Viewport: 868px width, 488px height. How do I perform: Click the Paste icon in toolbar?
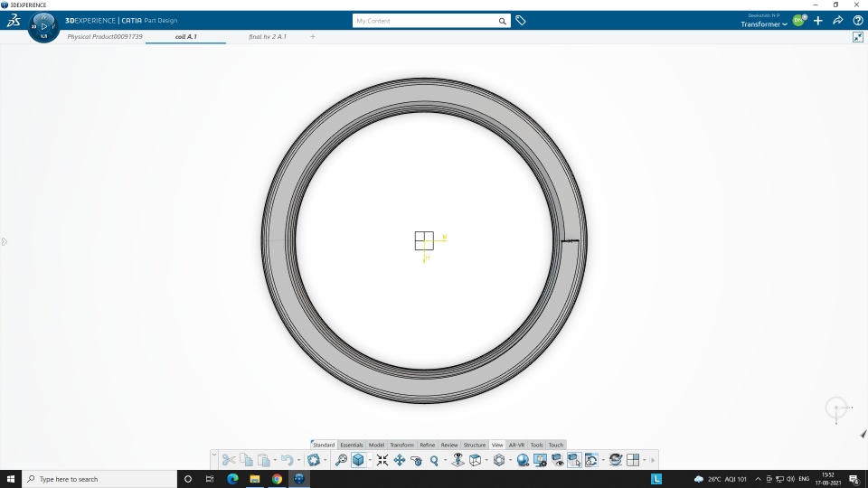(264, 460)
